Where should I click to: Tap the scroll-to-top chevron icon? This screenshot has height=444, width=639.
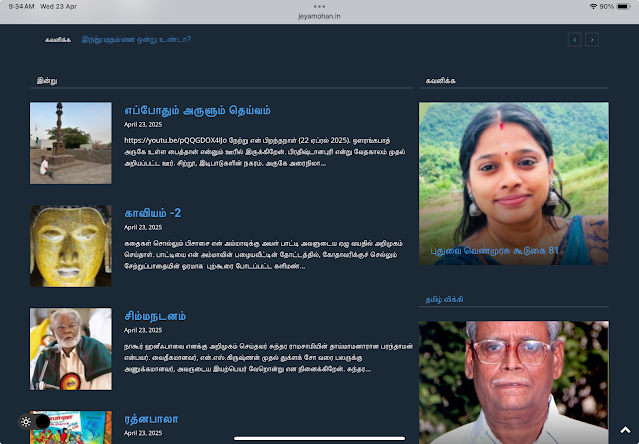click(x=625, y=430)
